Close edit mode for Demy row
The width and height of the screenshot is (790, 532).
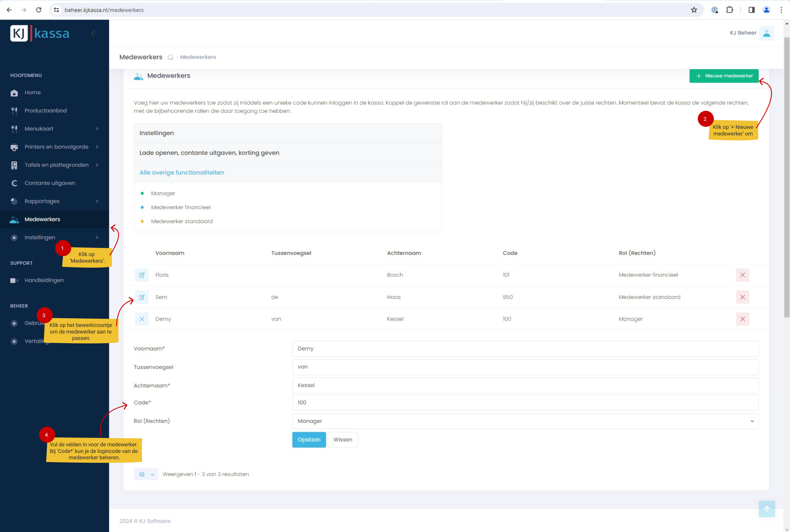coord(142,319)
